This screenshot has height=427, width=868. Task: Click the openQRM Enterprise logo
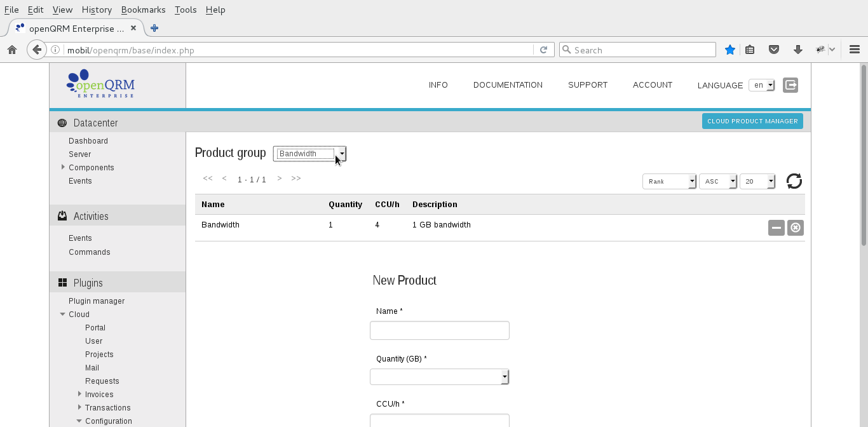tap(100, 83)
